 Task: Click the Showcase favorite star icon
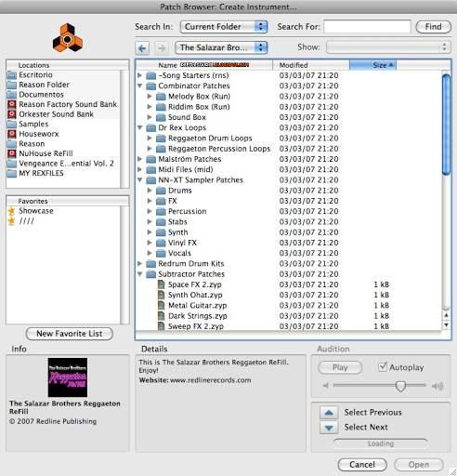click(12, 211)
